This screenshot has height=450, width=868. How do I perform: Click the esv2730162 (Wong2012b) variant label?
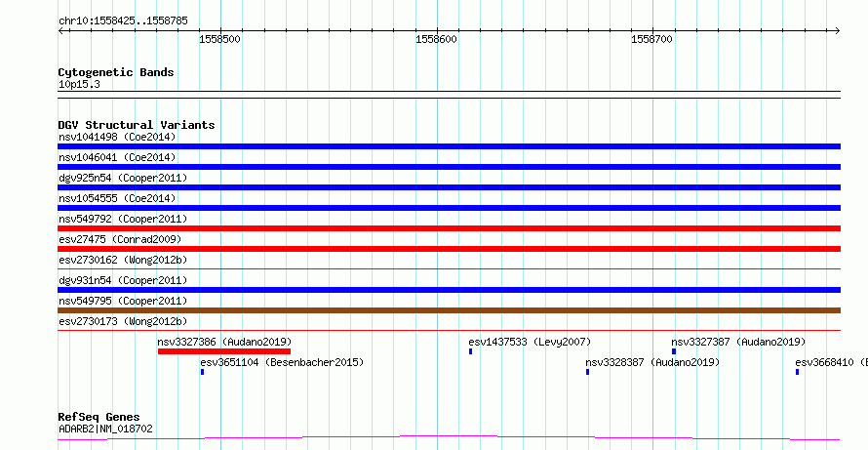(x=123, y=260)
